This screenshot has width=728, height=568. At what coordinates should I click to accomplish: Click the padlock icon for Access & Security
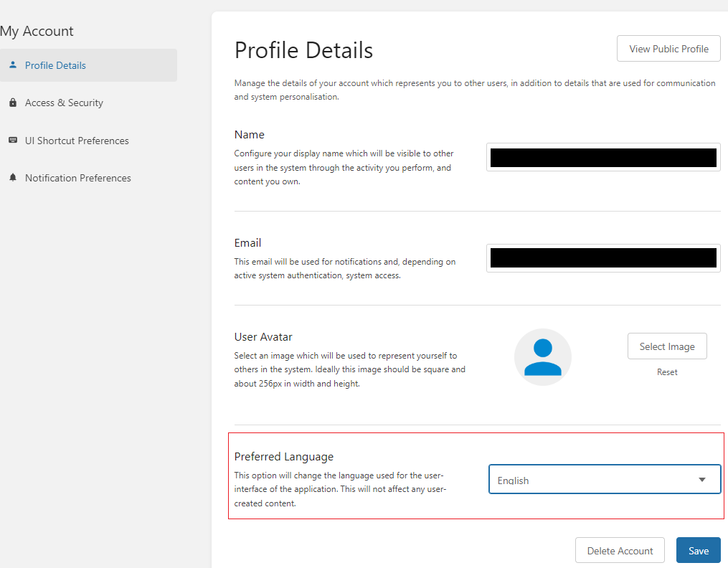pos(13,103)
